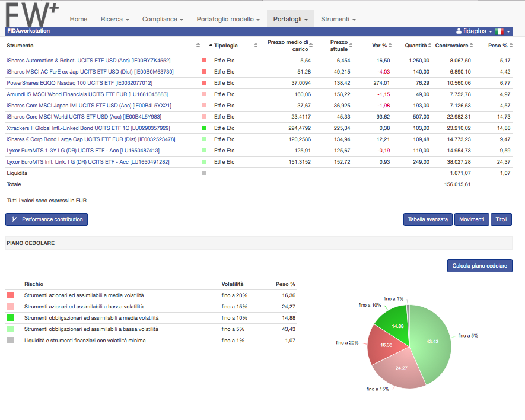
Task: Click the 'fino a 5%' pie label
Action: (468, 336)
